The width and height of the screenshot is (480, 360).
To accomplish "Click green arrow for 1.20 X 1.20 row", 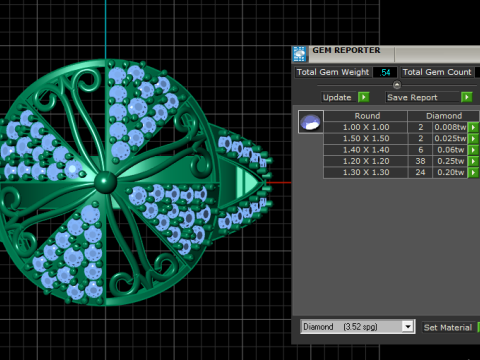I will pos(473,161).
